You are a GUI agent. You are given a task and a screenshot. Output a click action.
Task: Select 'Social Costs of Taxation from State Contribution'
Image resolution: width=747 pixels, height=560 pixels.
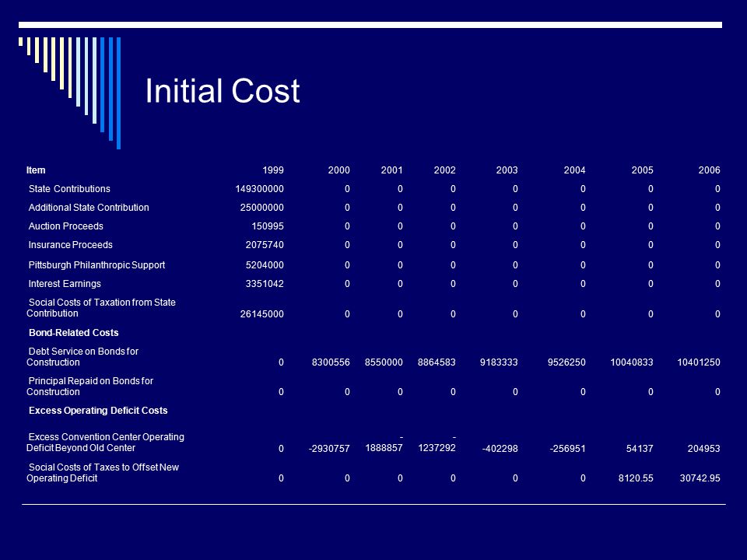pos(101,308)
